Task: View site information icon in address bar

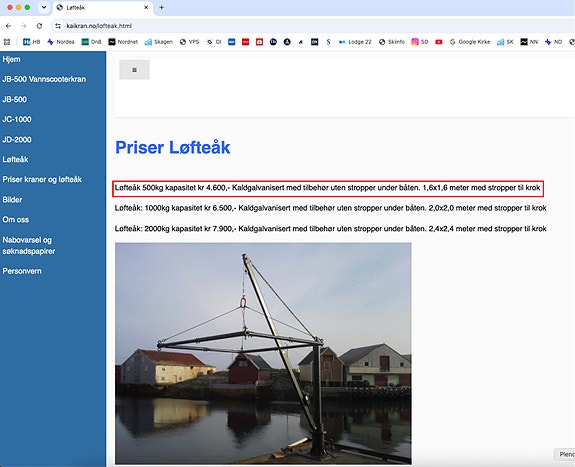Action: pyautogui.click(x=58, y=26)
